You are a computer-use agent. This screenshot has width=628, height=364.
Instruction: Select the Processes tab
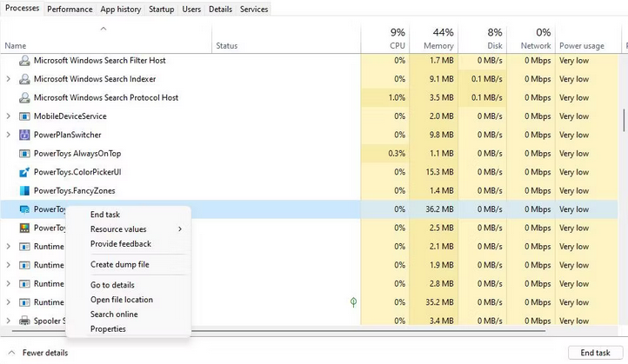[22, 8]
